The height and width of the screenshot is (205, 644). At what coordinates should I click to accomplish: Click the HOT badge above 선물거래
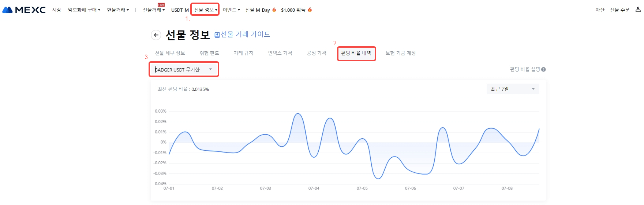tap(161, 5)
